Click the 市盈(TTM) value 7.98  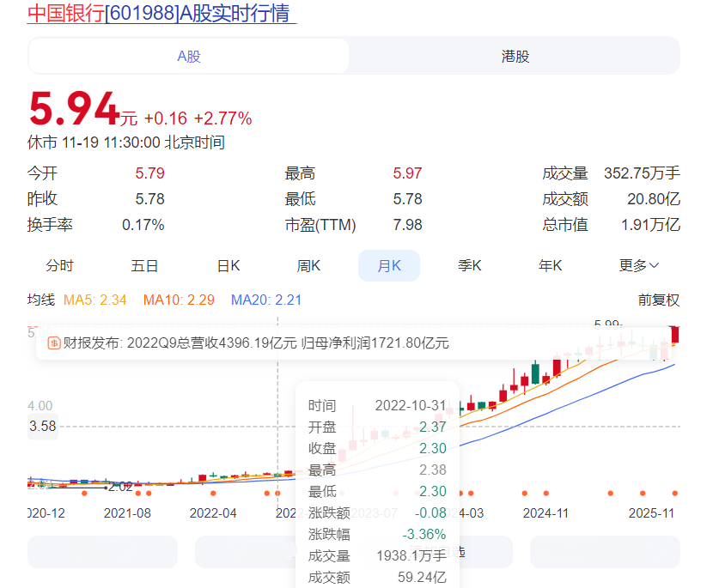coord(407,225)
